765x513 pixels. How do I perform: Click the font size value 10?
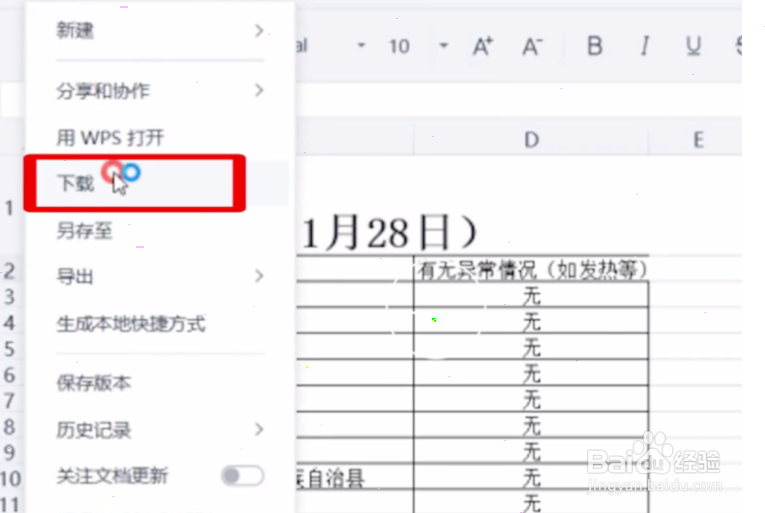tap(399, 46)
